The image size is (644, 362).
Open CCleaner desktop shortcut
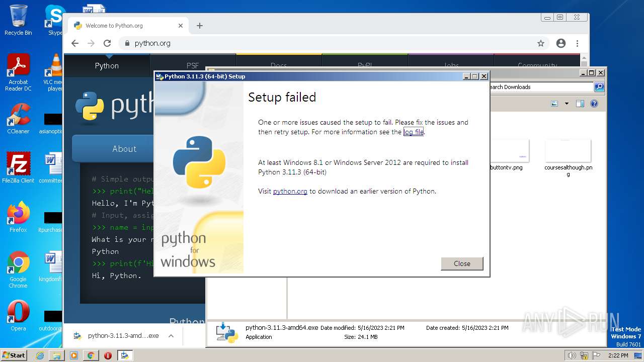18,119
